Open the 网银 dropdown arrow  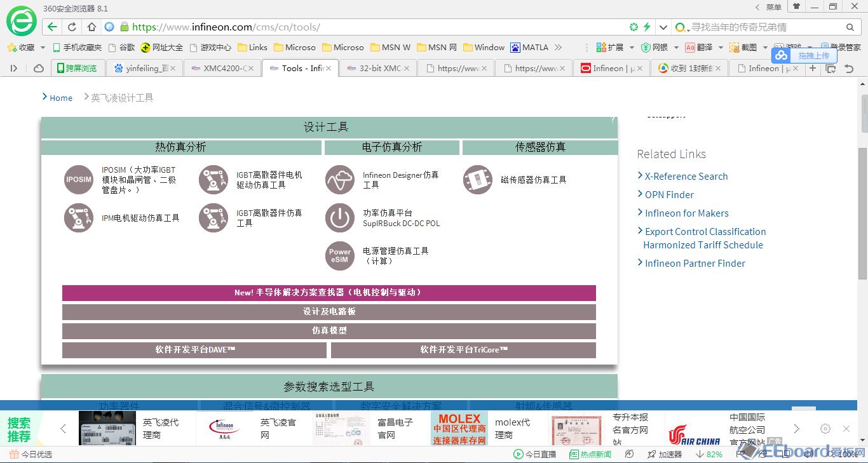coord(676,48)
